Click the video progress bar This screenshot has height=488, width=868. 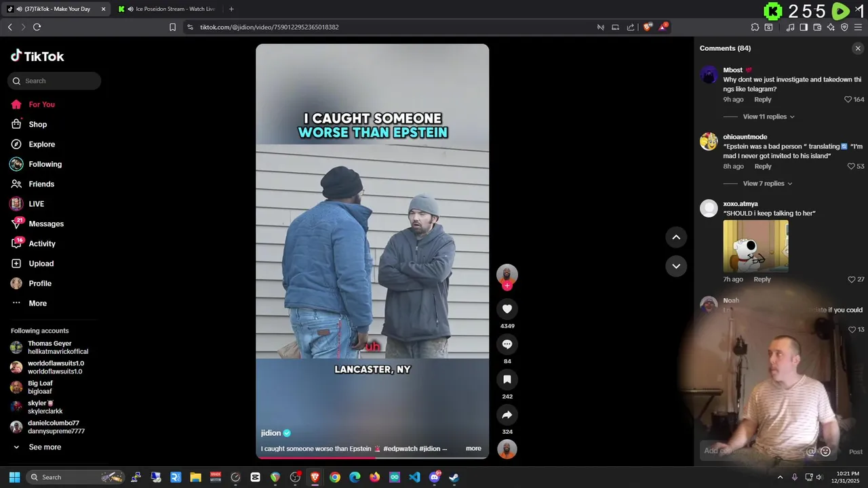372,457
